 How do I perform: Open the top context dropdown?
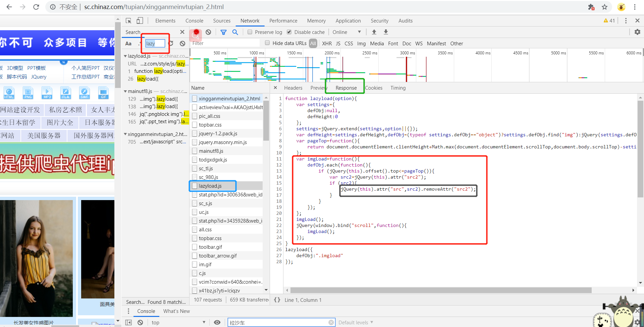[178, 322]
